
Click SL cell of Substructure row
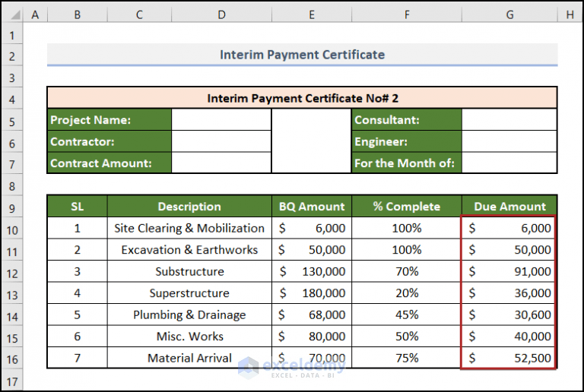pos(77,271)
